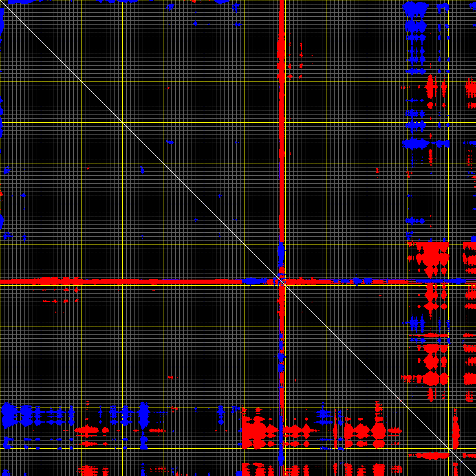
Task: Select the wide red blob near the bottom-right corner
Action: [432, 455]
